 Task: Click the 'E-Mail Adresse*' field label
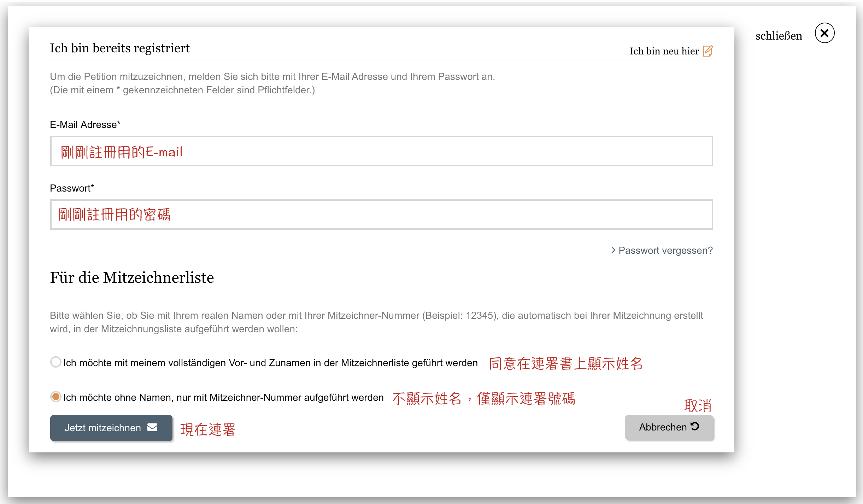click(85, 124)
